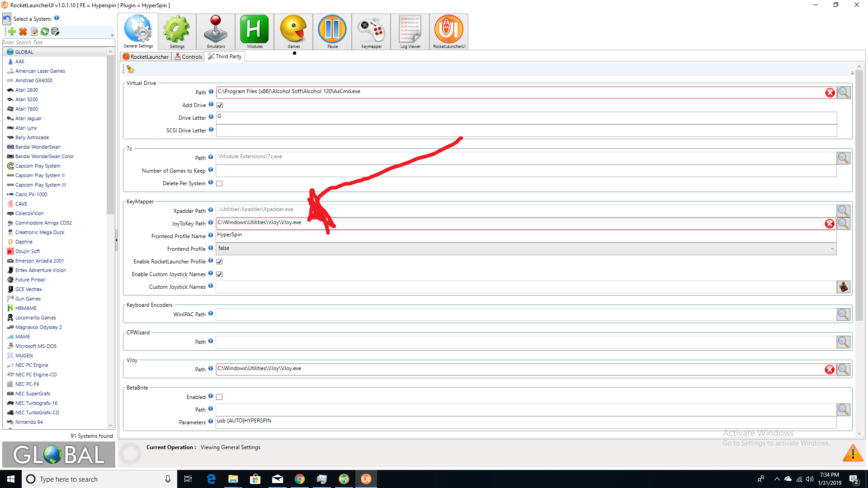This screenshot has width=868, height=488.
Task: Expand the Frontend Profile dropdown
Action: point(832,249)
